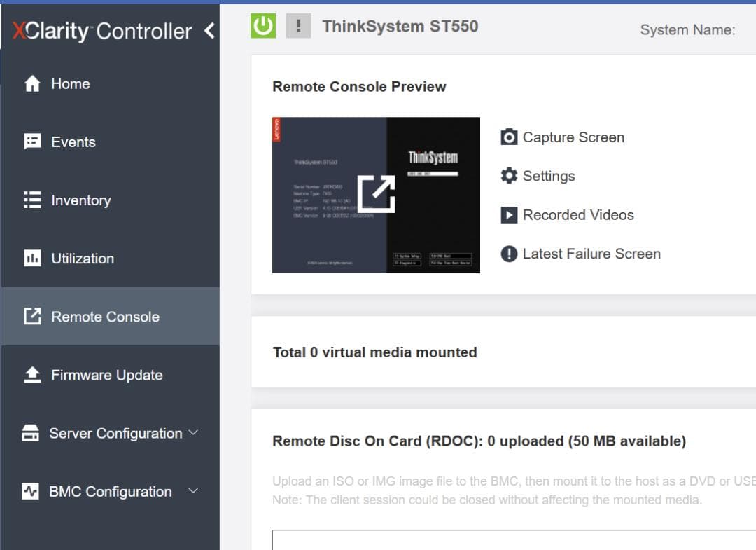Expand the Server Configuration submenu chevron
Image resolution: width=756 pixels, height=550 pixels.
click(x=194, y=433)
